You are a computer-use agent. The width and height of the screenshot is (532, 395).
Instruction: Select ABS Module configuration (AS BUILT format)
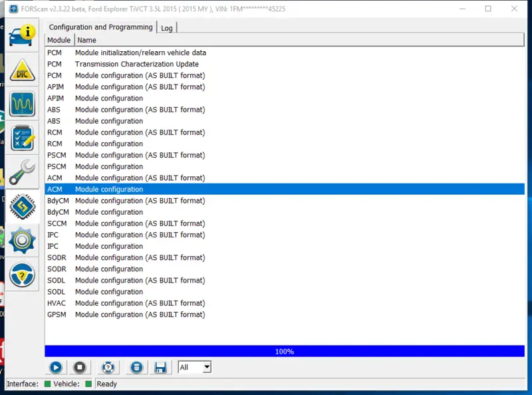tap(285, 110)
